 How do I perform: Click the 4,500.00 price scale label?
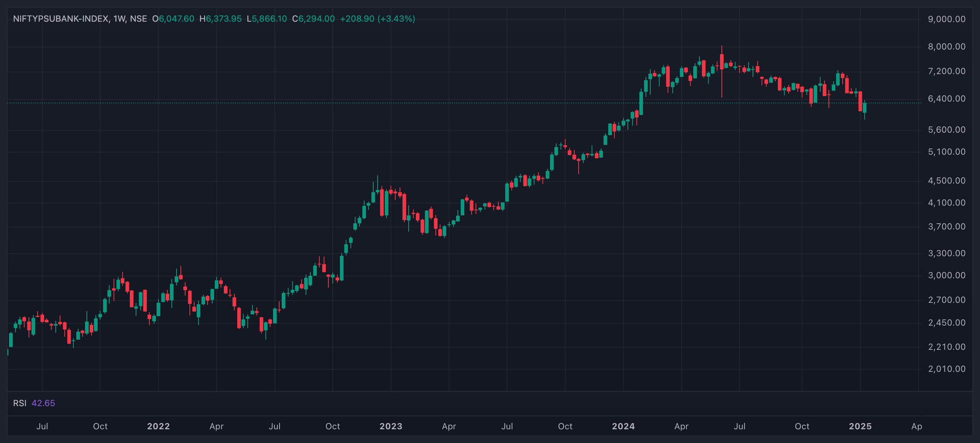[946, 181]
